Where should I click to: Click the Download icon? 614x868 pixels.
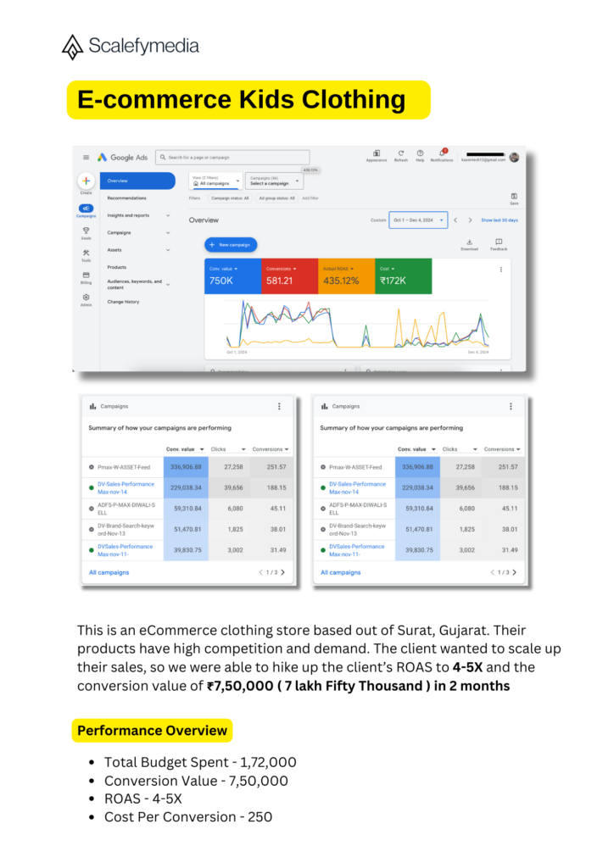(470, 244)
